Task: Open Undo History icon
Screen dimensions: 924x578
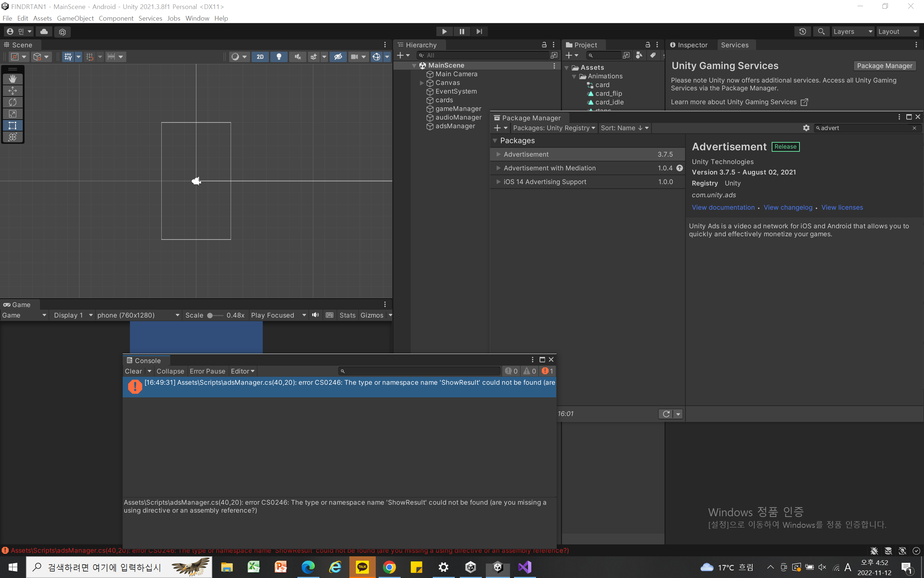Action: tap(803, 31)
